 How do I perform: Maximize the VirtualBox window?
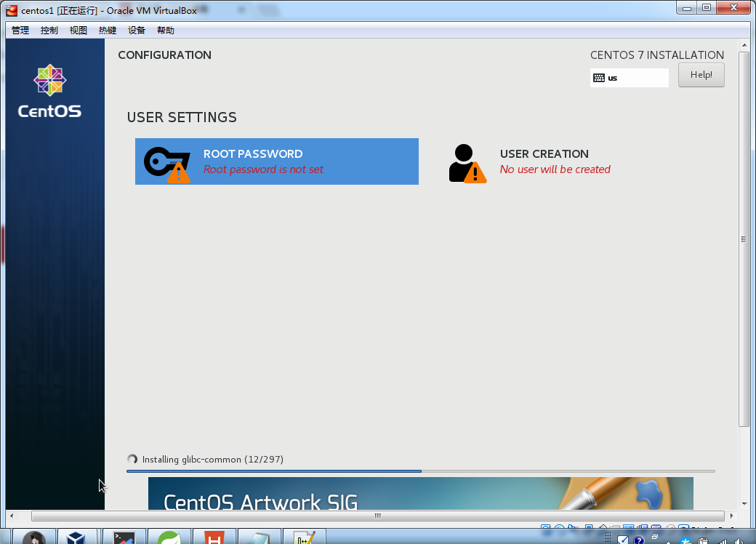[707, 8]
